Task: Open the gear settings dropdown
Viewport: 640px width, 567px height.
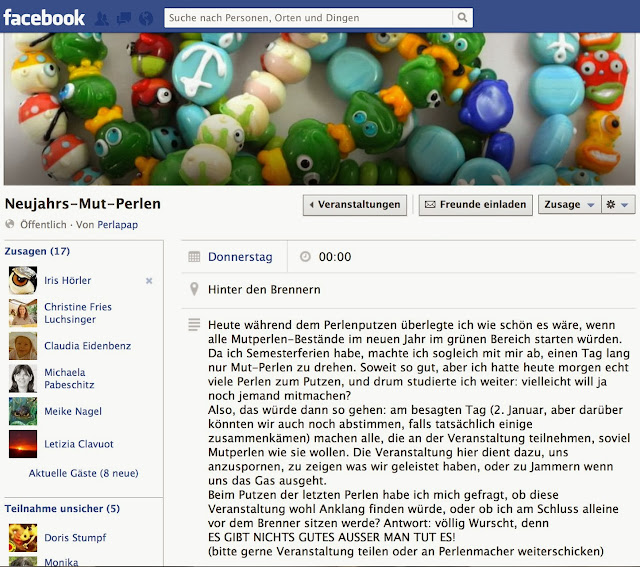Action: [618, 205]
